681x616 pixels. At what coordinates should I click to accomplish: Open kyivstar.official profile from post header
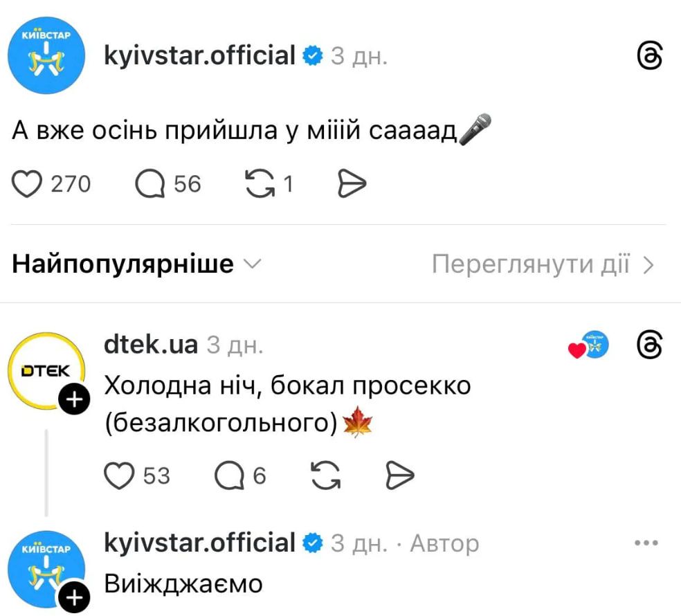pyautogui.click(x=200, y=55)
